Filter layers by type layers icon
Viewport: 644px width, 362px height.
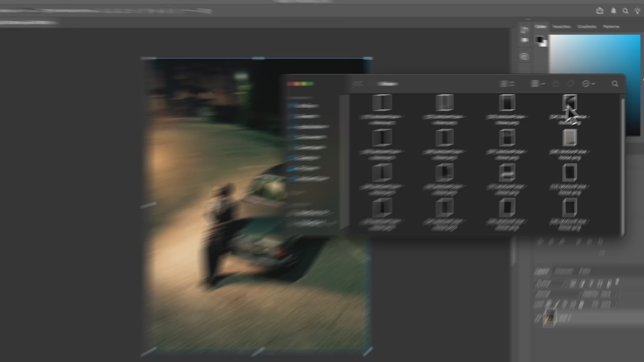(x=591, y=284)
